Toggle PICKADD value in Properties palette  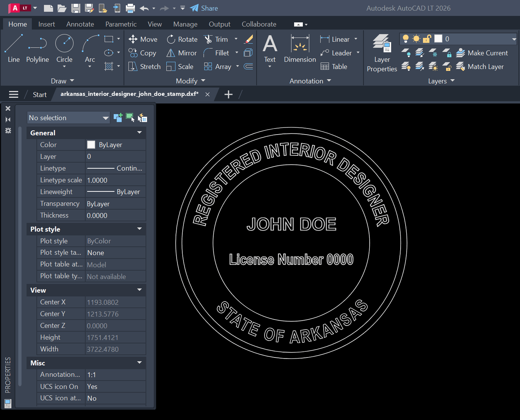tap(118, 118)
